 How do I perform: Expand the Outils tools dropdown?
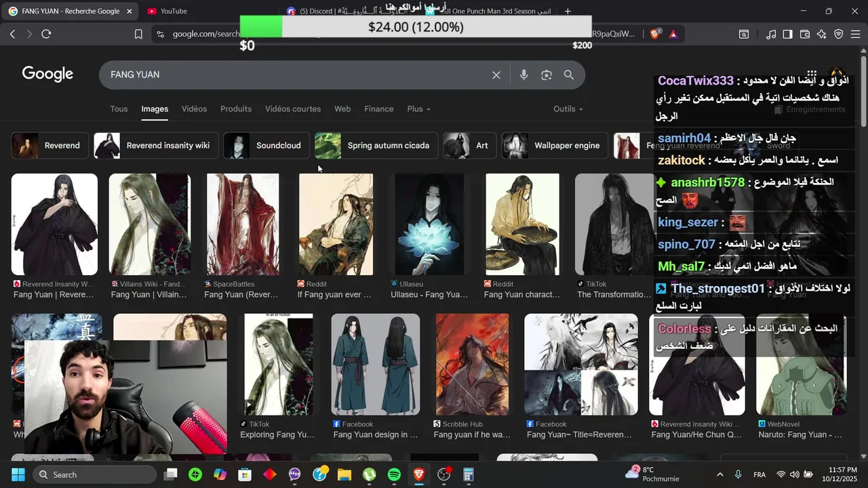tap(568, 109)
